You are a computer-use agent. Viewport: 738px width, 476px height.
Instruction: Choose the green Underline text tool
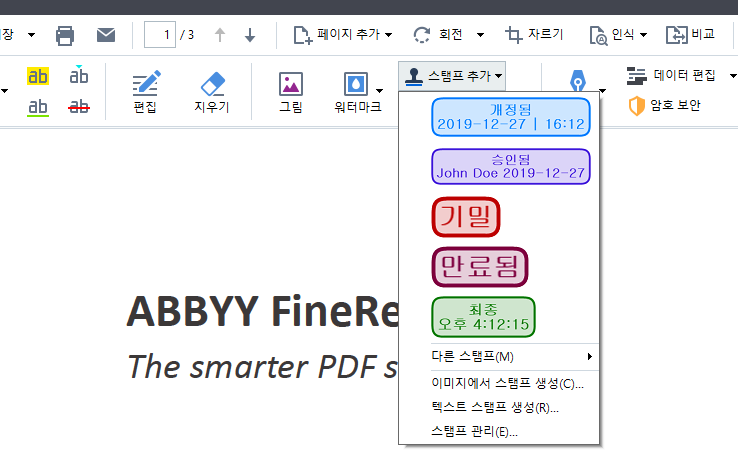coord(38,107)
